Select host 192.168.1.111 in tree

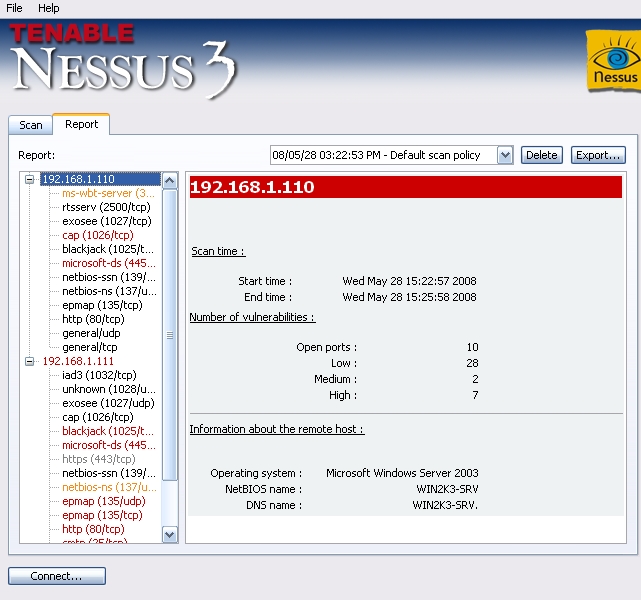pyautogui.click(x=78, y=361)
